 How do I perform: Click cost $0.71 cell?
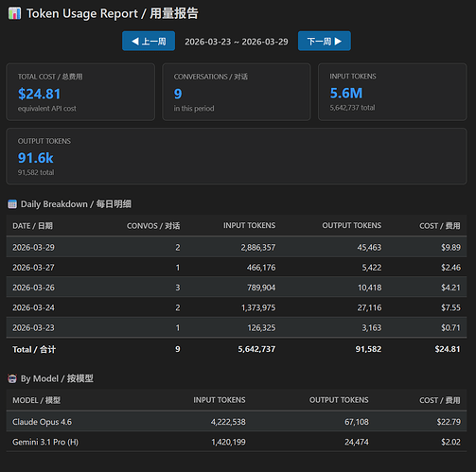pyautogui.click(x=450, y=328)
